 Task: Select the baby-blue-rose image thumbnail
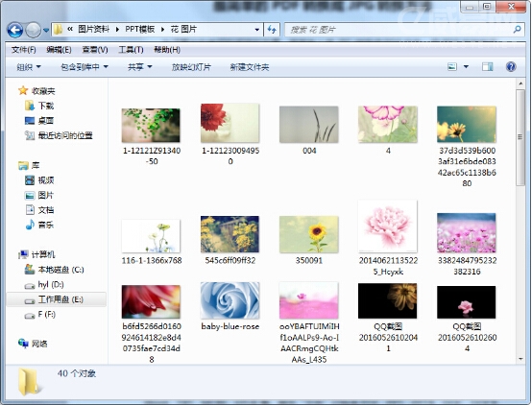click(230, 300)
